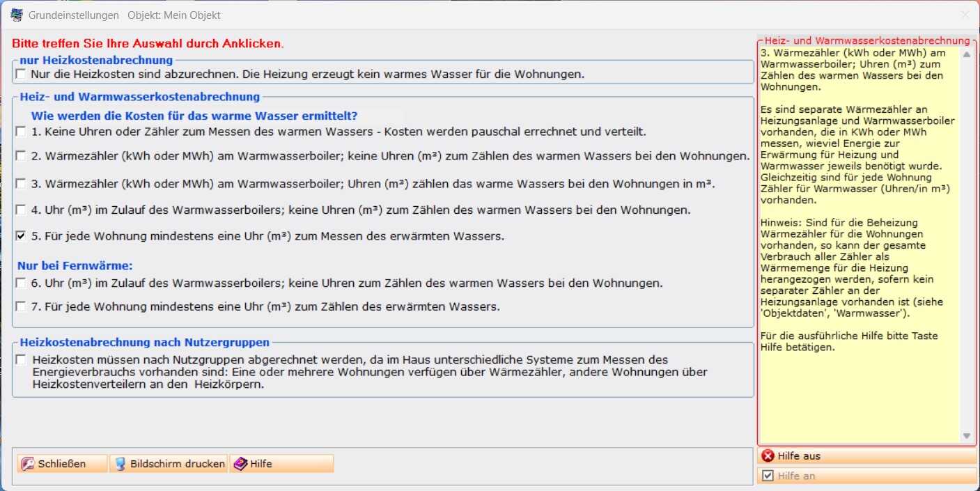Enable option 2 'keine Uhren (m³)' at Warmwasserboiler
Screen dimensions: 980x491
click(x=21, y=156)
